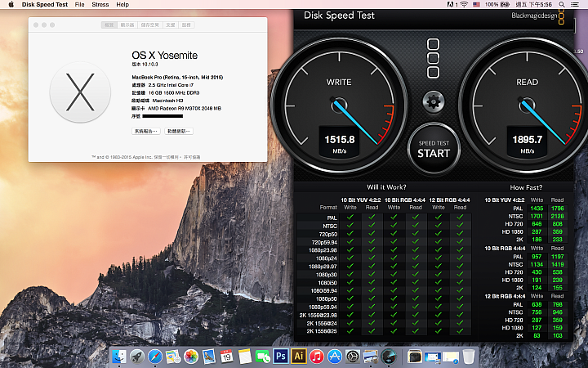
Task: Switch to the 服務 tab
Action: click(186, 25)
